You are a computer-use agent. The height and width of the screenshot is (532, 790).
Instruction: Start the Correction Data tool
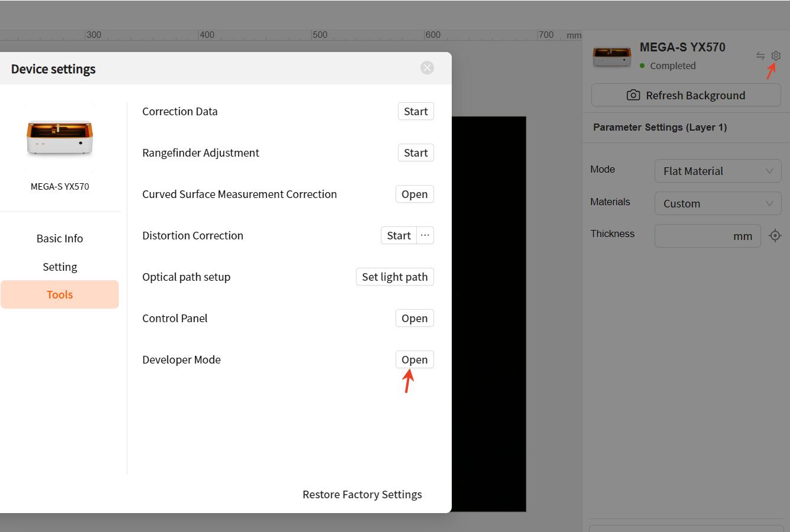[416, 111]
